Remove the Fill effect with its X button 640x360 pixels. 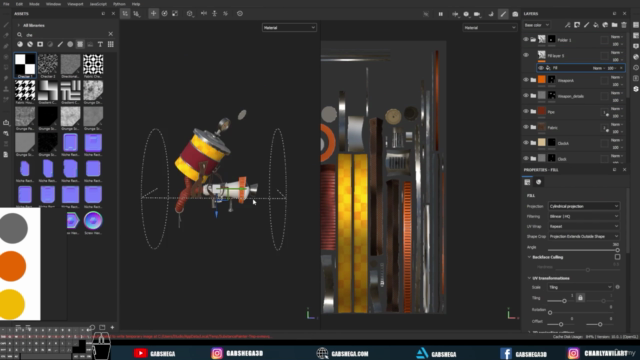tap(621, 68)
